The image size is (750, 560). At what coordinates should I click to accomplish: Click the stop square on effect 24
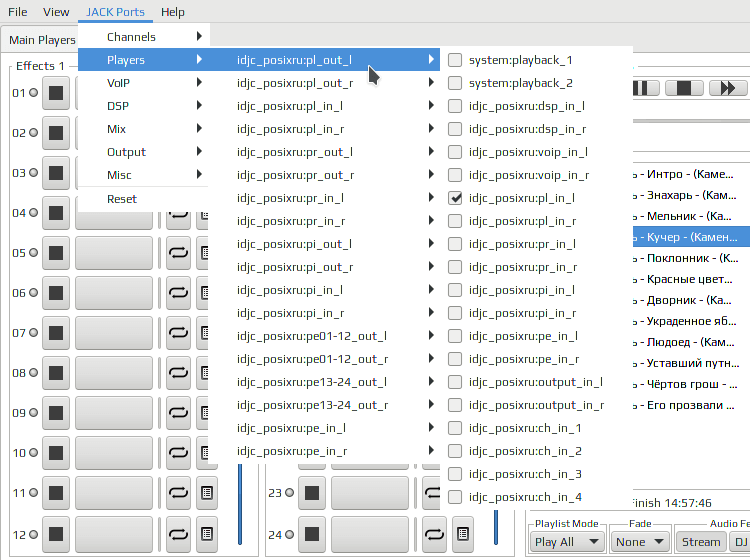(312, 534)
